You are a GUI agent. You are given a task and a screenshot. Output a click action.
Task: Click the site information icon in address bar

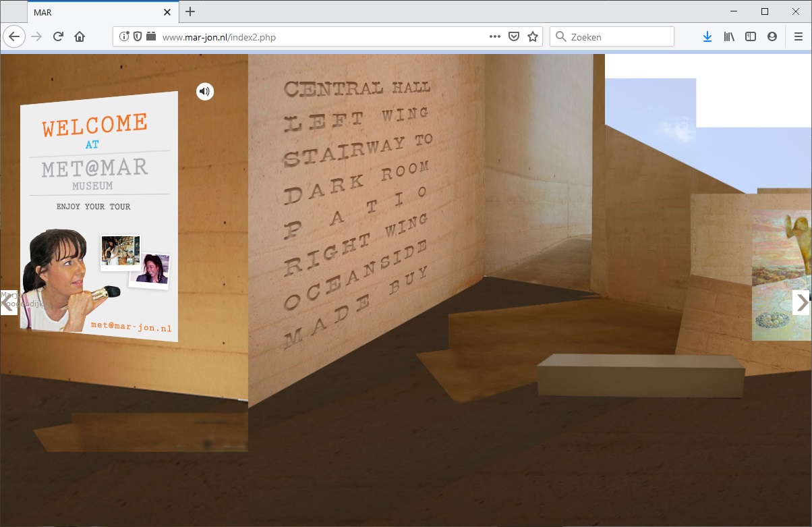pyautogui.click(x=124, y=37)
